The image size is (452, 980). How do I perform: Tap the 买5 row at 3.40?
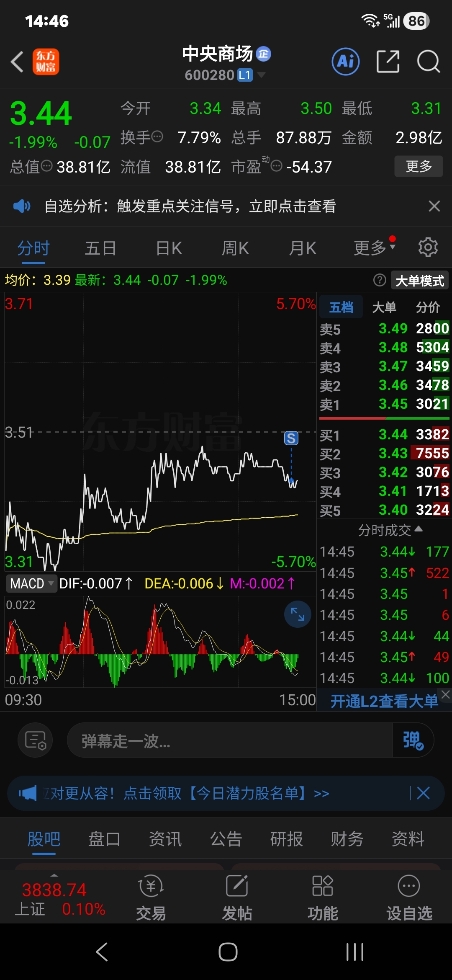click(384, 510)
